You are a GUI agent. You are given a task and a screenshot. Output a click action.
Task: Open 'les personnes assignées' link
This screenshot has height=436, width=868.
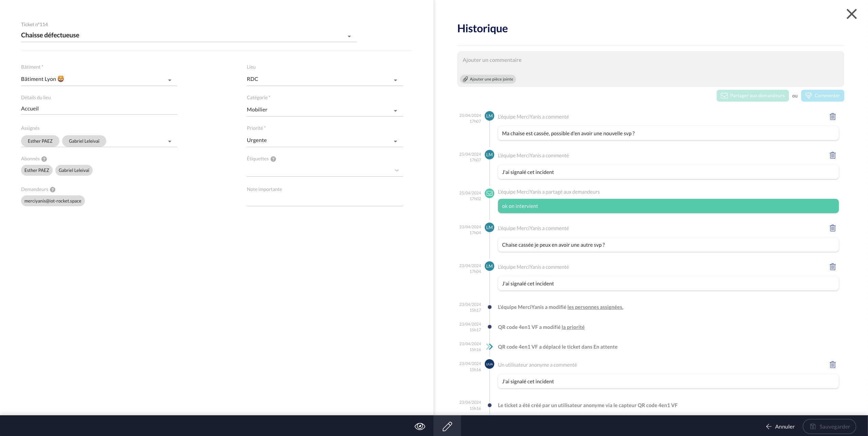(595, 307)
